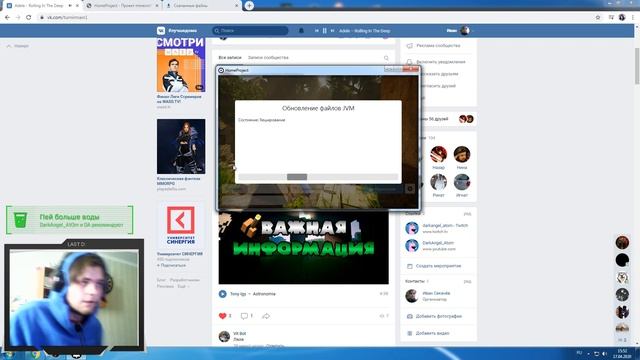
Task: Pause the music in the VK header player
Action: (324, 31)
